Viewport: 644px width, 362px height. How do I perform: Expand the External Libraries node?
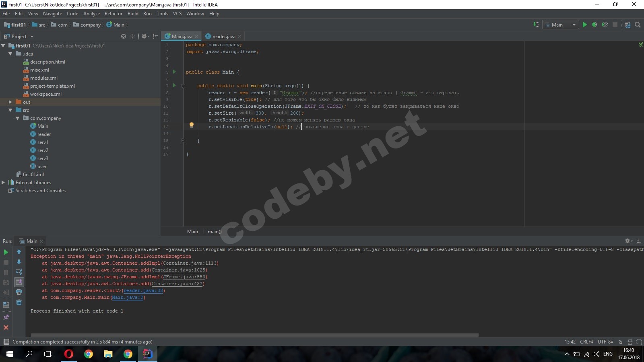[x=3, y=183]
